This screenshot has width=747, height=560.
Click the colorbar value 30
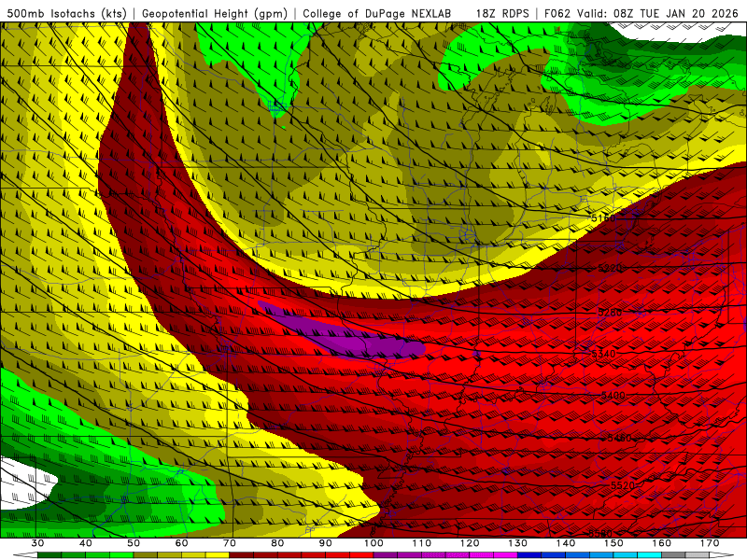pos(37,543)
